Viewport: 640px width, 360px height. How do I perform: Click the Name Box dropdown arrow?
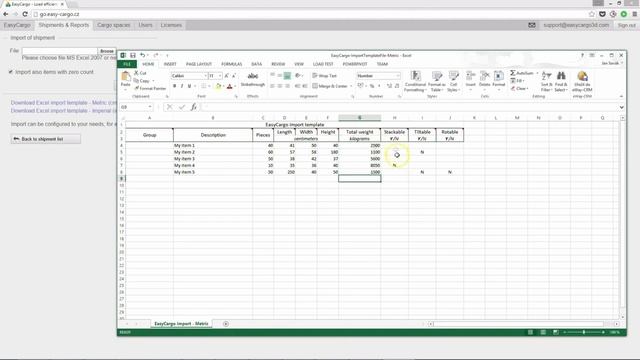coord(150,107)
